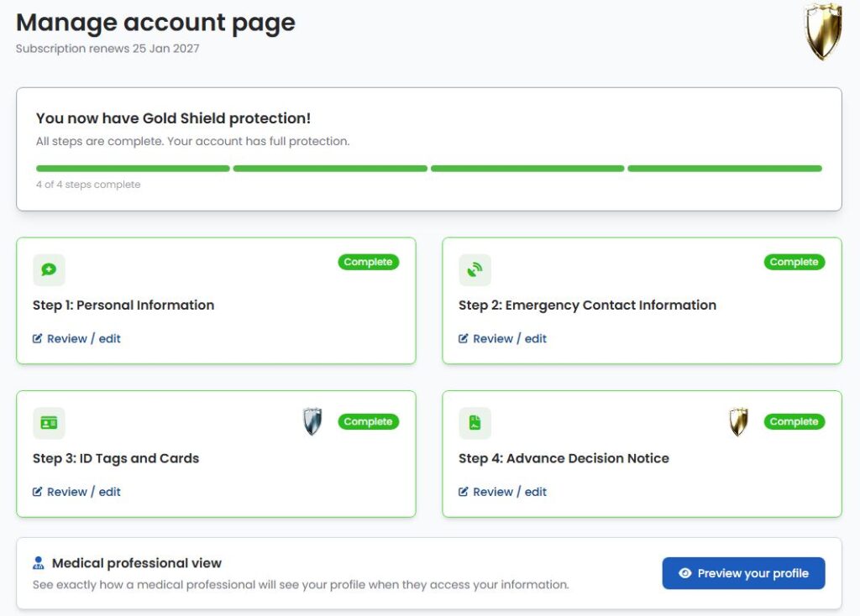Screen dimensions: 860x616
Task: Select the Step 2: Emergency Contact Information heading
Action: click(x=587, y=305)
